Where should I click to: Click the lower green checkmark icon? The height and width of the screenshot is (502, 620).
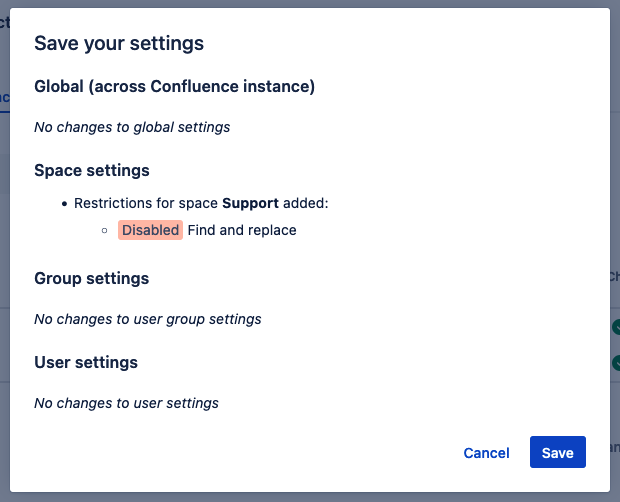616,361
